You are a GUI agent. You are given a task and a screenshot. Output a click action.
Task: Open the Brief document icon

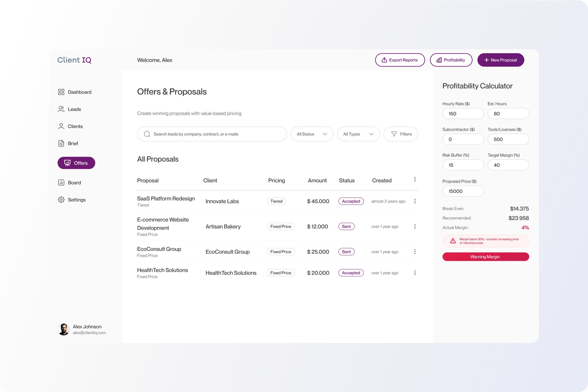(x=61, y=143)
